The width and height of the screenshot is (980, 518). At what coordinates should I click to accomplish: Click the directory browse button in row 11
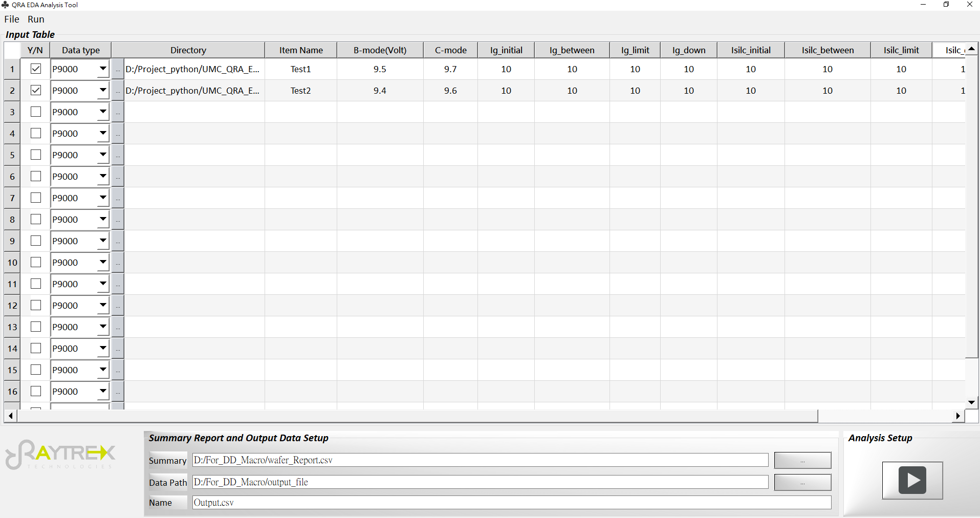pos(118,284)
